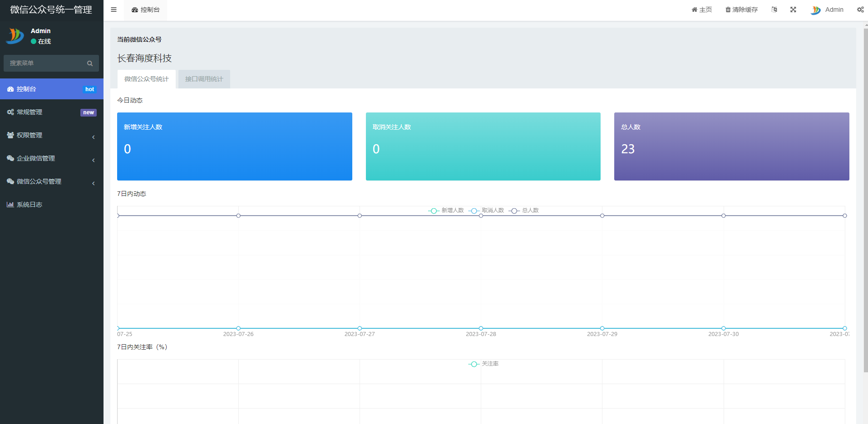The image size is (868, 424).
Task: Open 系统日志 in the sidebar
Action: (30, 205)
